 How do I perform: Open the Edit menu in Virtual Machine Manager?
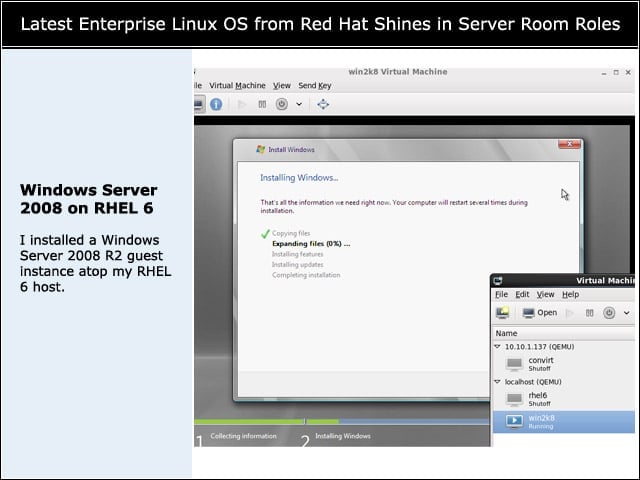(522, 294)
